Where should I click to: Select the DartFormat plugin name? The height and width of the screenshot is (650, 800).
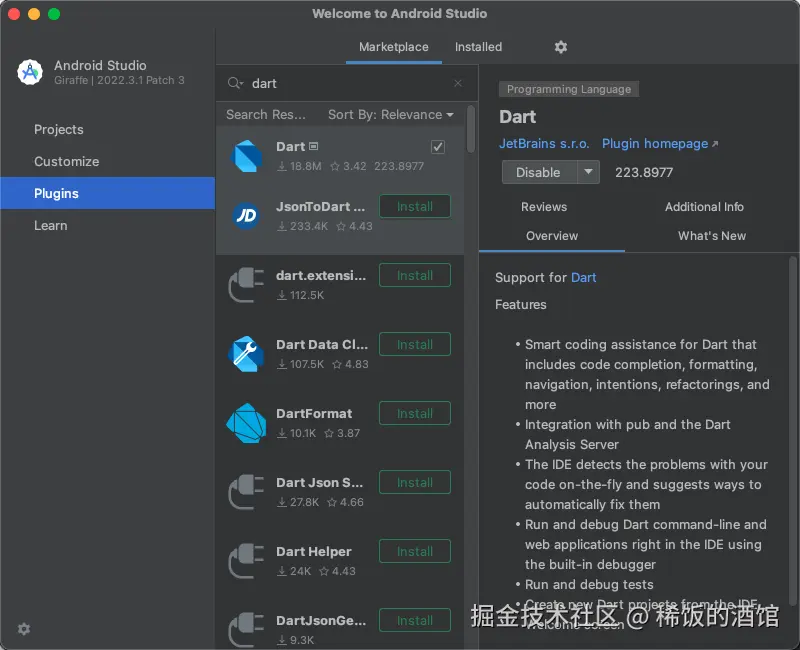[x=314, y=413]
